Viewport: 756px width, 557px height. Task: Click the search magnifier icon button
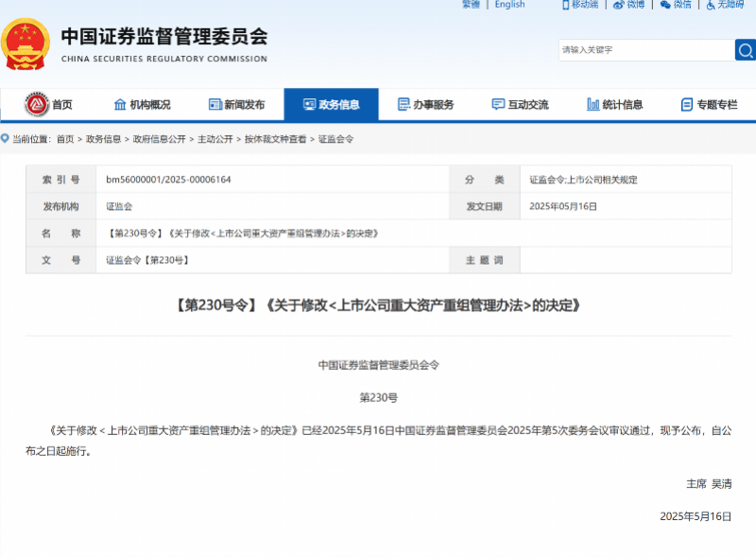pyautogui.click(x=745, y=49)
